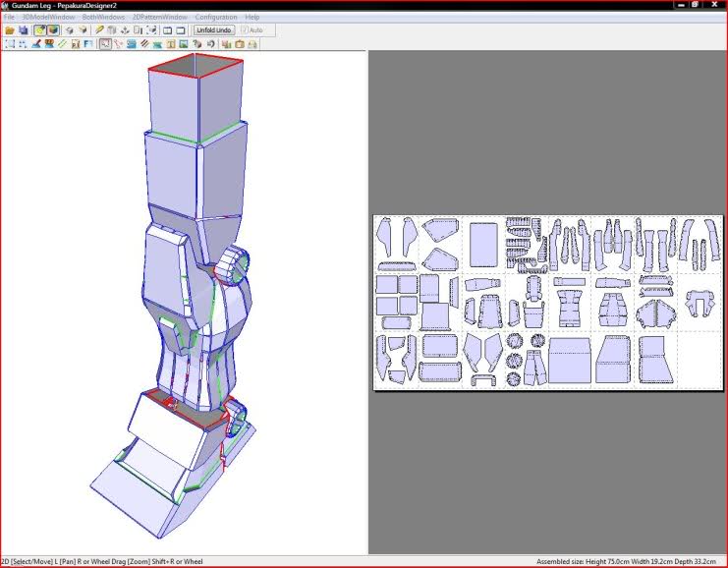Screen dimensions: 728x568
Task: Select the Join/Disjoin Face scissors tool
Action: 119,44
